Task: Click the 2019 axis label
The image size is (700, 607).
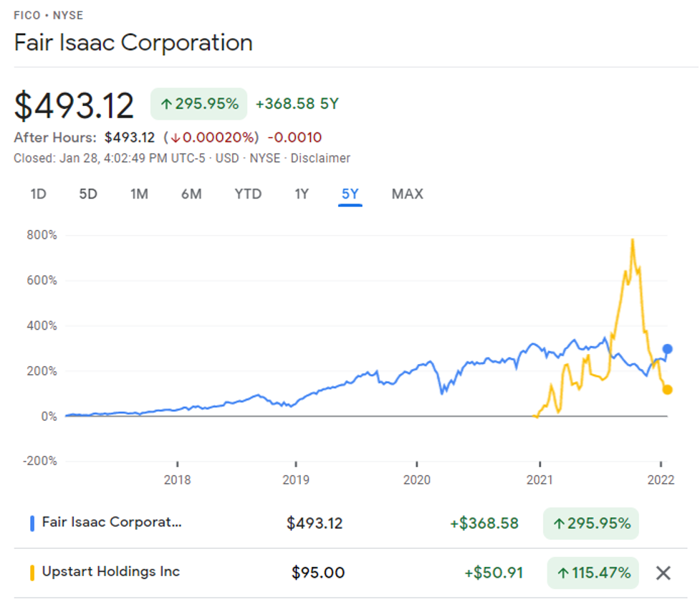Action: point(295,480)
